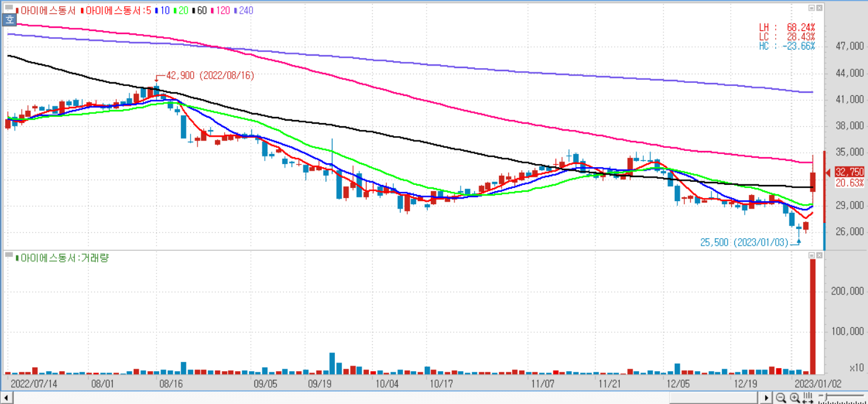Click the 09/19 date axis label
Screen dimensions: 868x404
319,384
